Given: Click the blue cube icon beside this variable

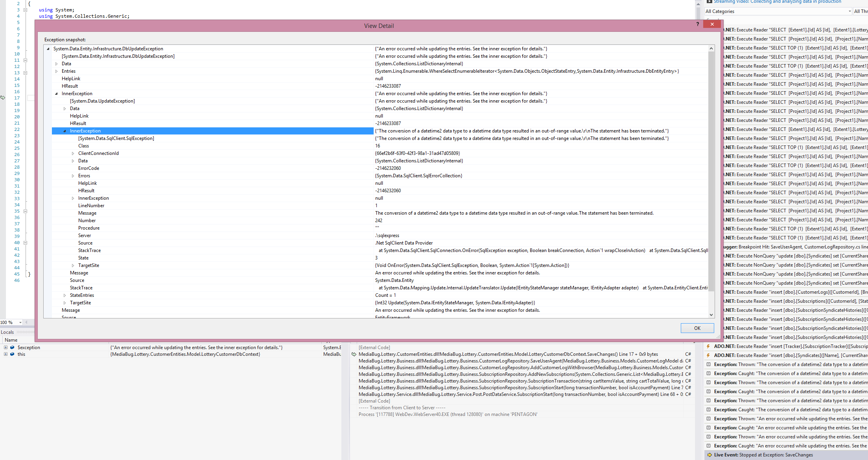Looking at the screenshot, I should pyautogui.click(x=12, y=354).
